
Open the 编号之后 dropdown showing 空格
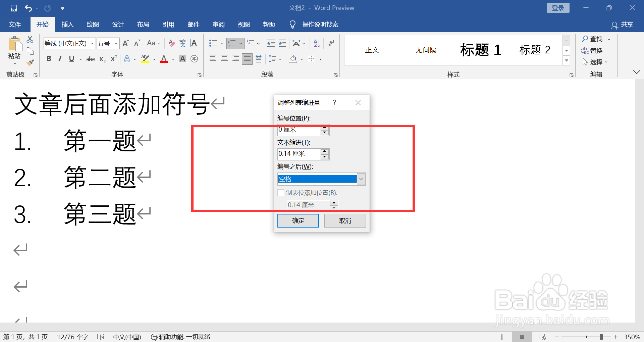pyautogui.click(x=361, y=179)
